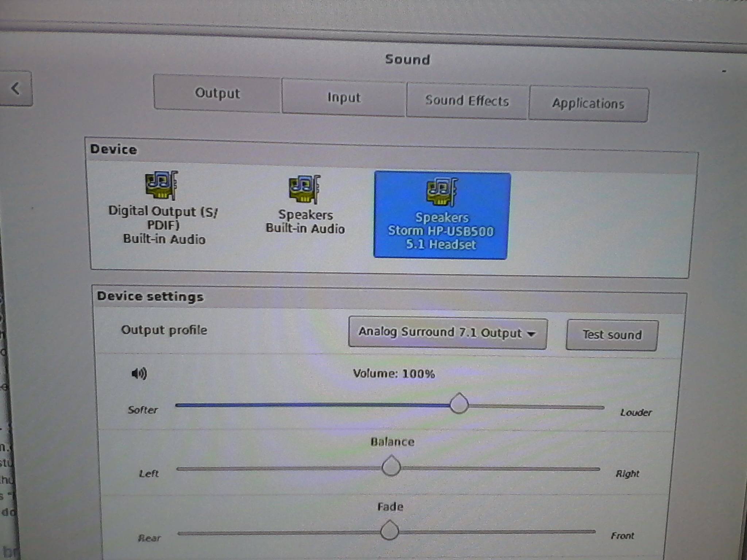This screenshot has height=560, width=747.
Task: Click the 'Fade' slider caption
Action: pyautogui.click(x=390, y=507)
